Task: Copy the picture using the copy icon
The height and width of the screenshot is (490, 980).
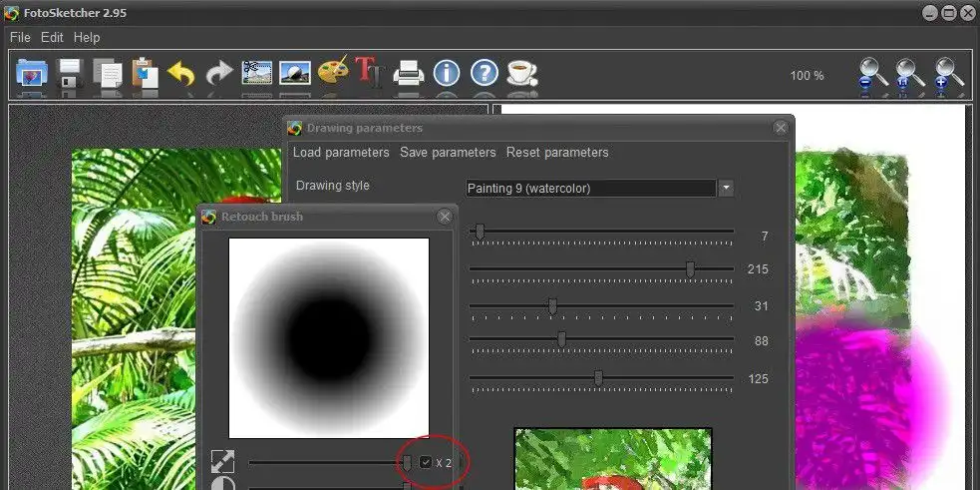Action: click(108, 74)
